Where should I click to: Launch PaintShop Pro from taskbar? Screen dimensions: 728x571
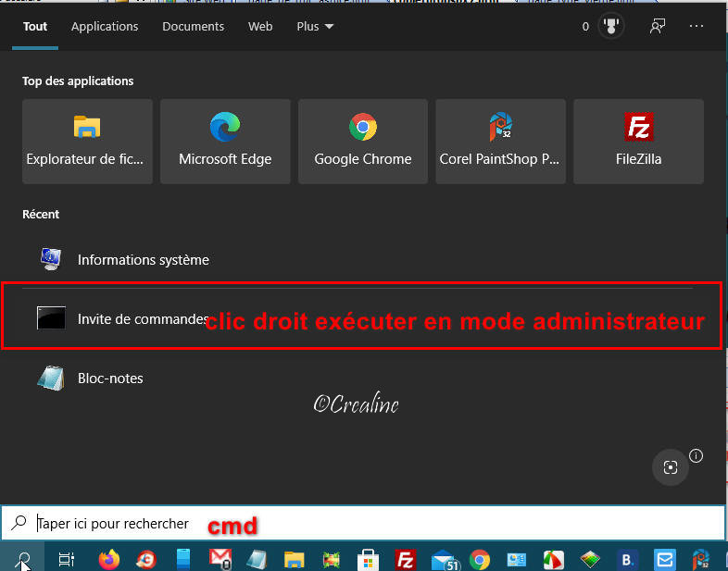click(701, 559)
